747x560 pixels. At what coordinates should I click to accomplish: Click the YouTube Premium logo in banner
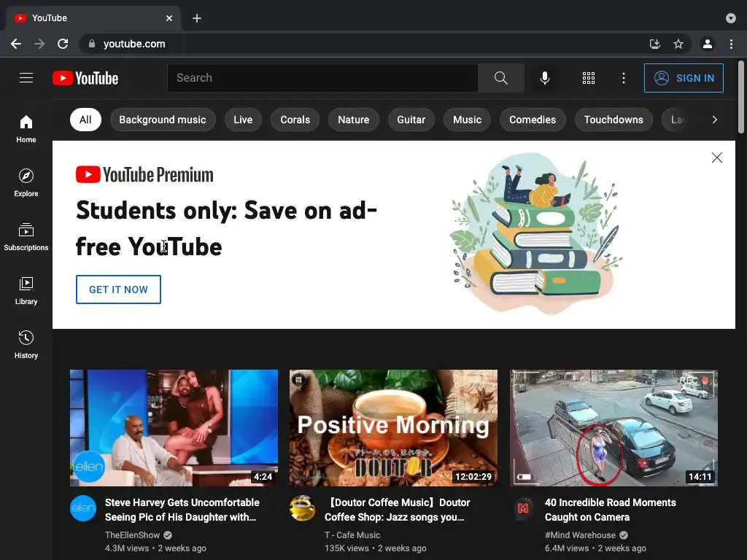pos(144,175)
